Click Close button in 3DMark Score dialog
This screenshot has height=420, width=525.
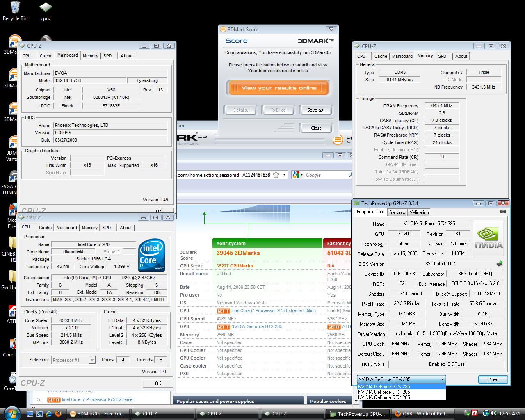click(316, 128)
